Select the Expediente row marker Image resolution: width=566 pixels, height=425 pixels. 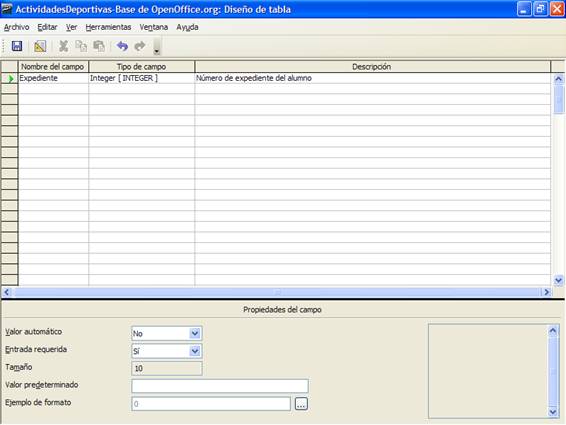click(9, 78)
